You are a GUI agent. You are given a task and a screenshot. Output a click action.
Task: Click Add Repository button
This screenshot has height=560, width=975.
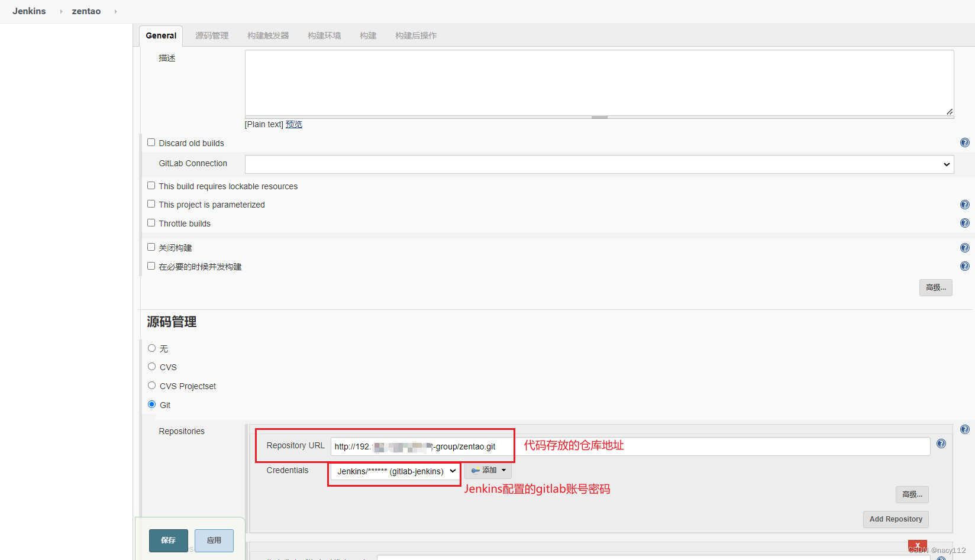tap(896, 519)
